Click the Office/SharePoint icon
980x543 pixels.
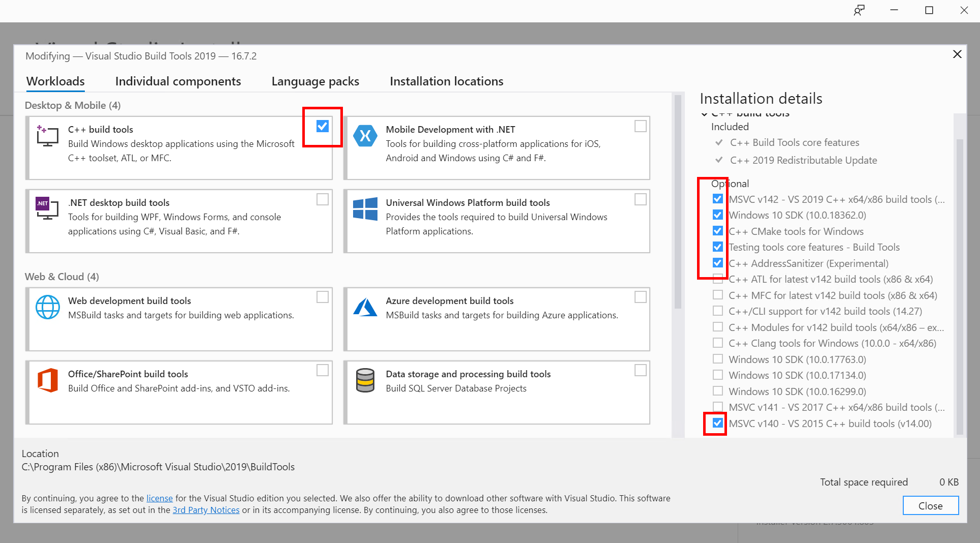[48, 380]
